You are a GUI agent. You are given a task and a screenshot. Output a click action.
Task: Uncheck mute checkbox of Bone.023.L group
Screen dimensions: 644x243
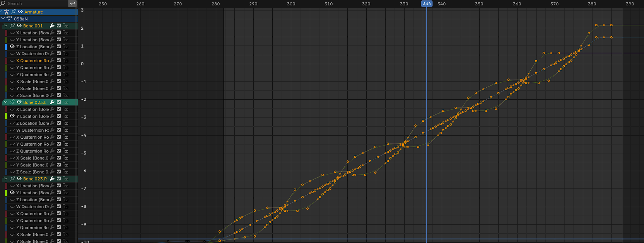[x=59, y=102]
